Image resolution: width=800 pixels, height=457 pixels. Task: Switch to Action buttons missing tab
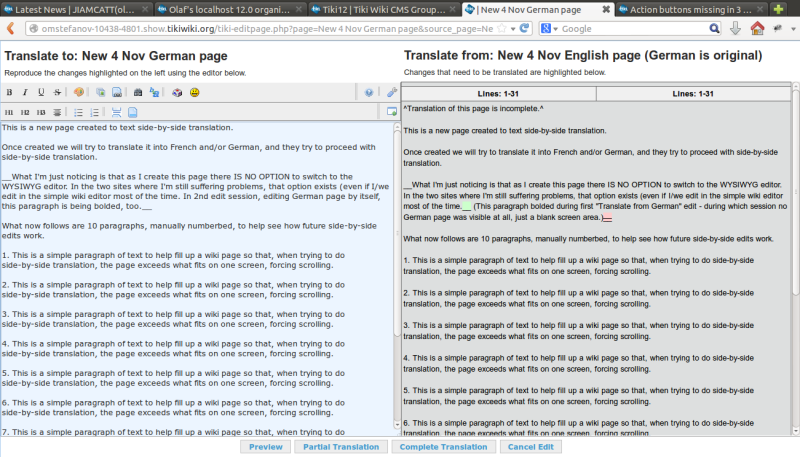point(691,9)
